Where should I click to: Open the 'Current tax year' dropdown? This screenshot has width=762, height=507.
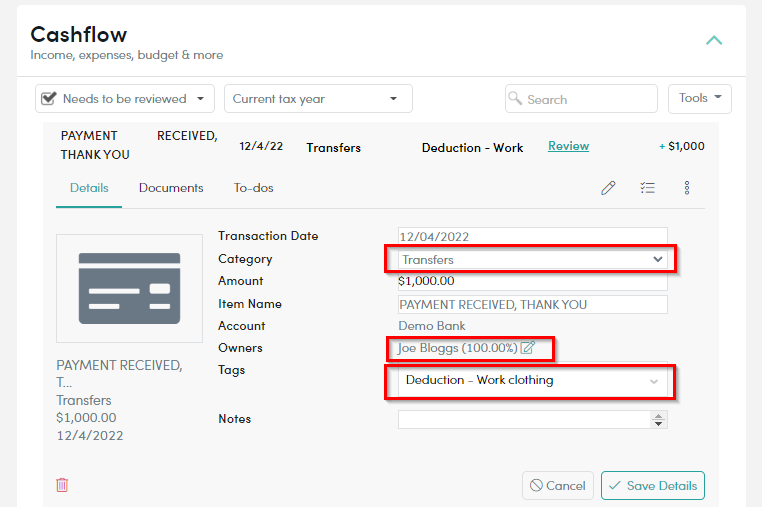coord(318,99)
